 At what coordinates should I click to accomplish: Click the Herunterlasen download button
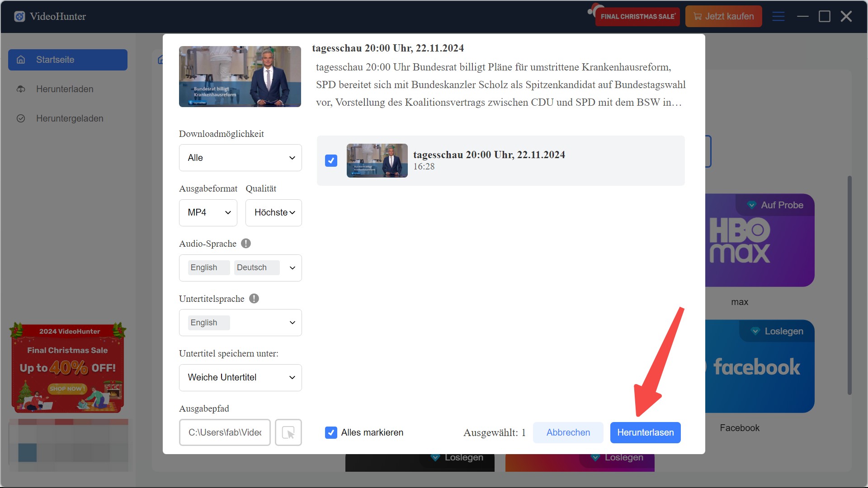click(645, 432)
